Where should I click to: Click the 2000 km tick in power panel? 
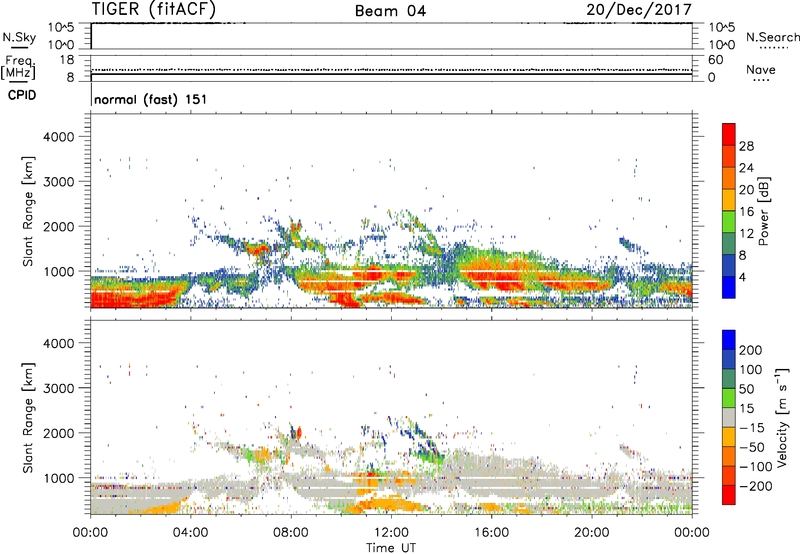pyautogui.click(x=59, y=226)
